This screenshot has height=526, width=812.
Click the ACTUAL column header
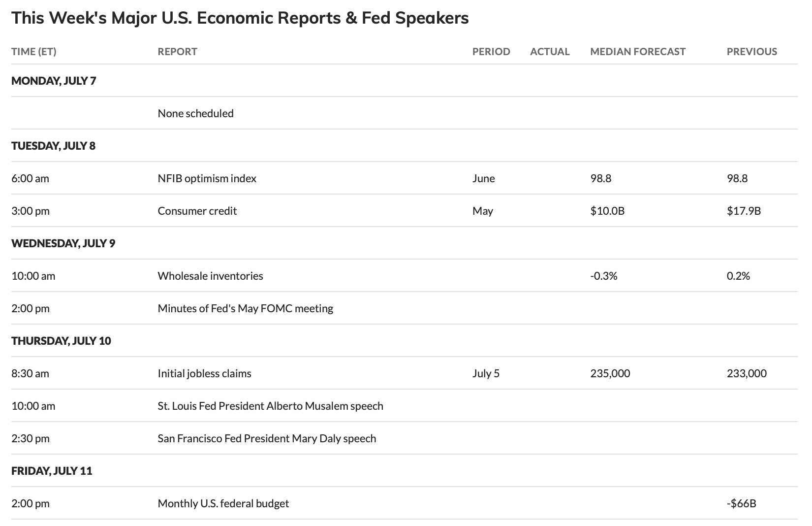(550, 52)
